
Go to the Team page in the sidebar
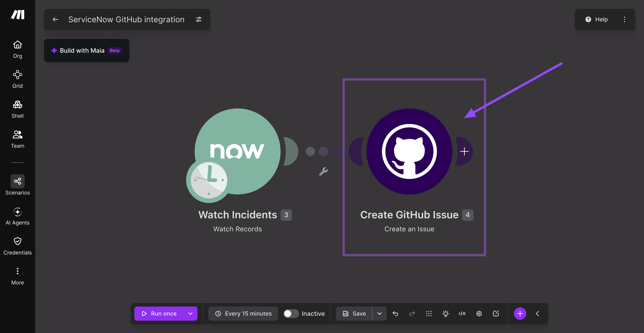[x=17, y=139]
